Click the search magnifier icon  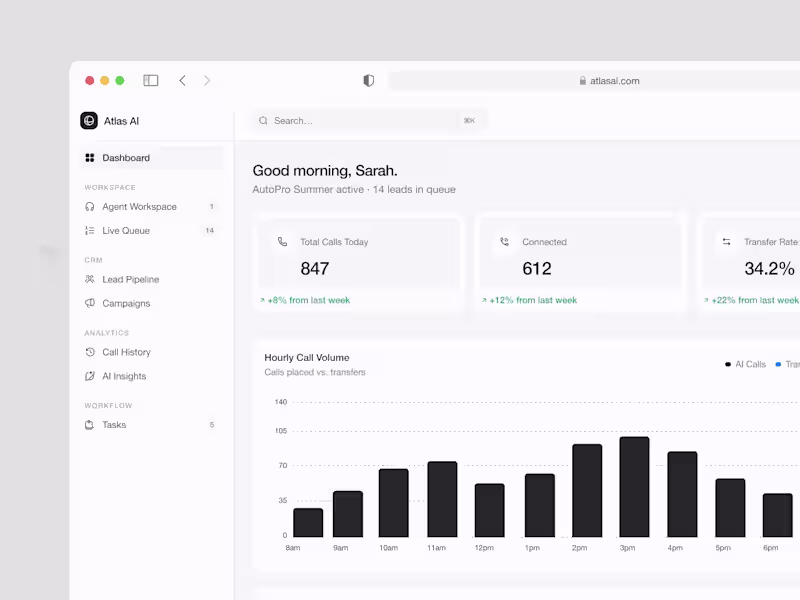(263, 121)
